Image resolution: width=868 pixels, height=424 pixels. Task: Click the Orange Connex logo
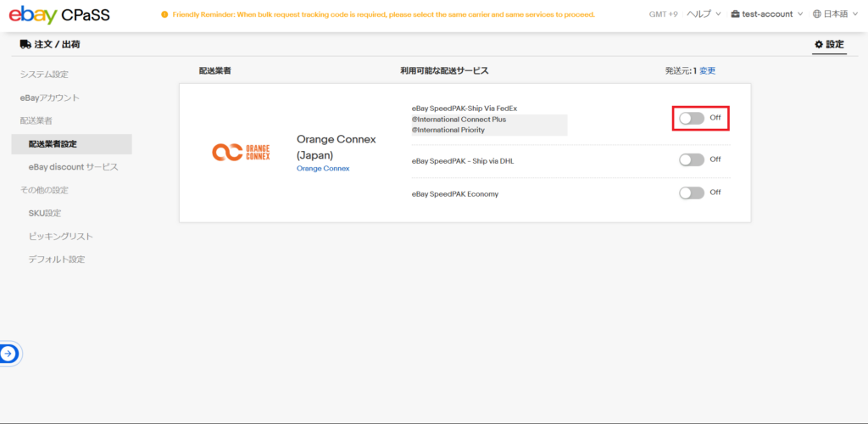click(x=241, y=153)
